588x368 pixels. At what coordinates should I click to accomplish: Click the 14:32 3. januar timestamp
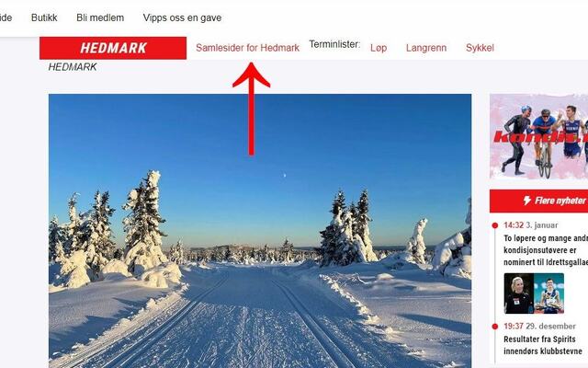point(531,225)
